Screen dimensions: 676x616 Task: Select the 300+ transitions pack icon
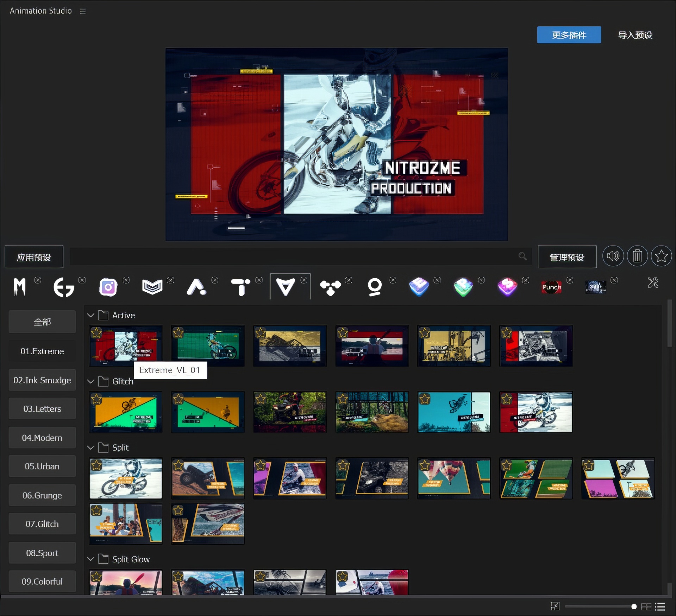[596, 287]
